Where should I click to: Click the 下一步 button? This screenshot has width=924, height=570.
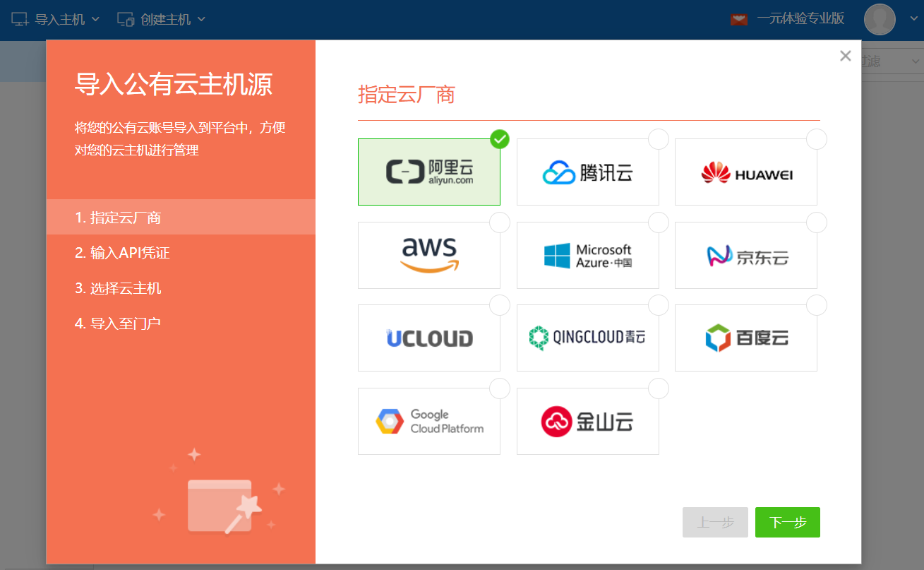click(x=787, y=522)
